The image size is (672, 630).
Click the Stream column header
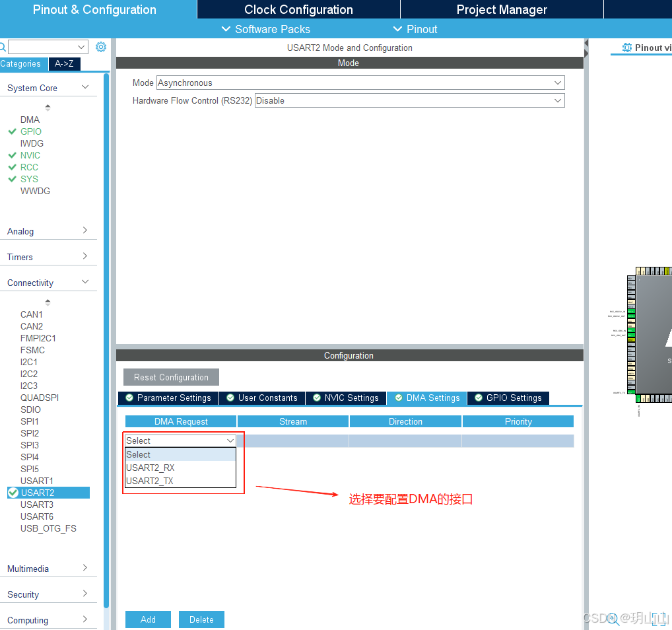click(x=293, y=421)
